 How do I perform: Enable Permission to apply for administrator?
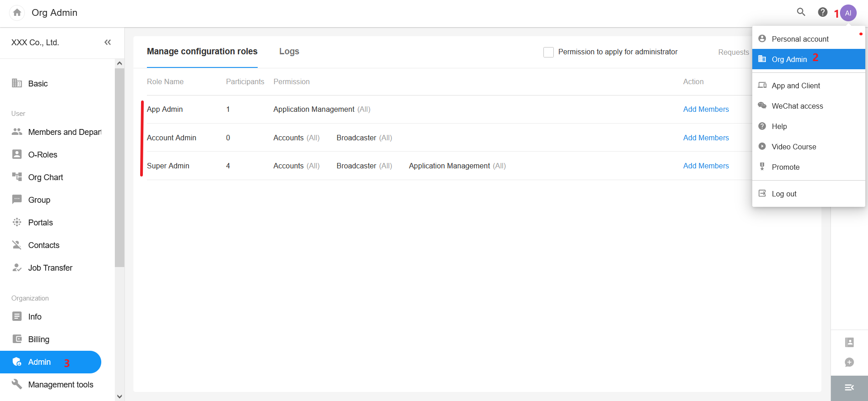click(x=548, y=52)
